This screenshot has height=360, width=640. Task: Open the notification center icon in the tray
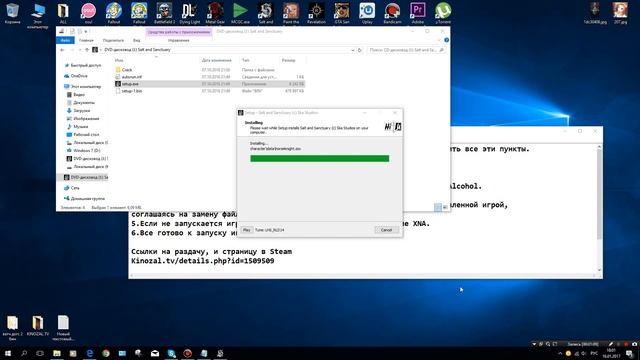(x=629, y=353)
